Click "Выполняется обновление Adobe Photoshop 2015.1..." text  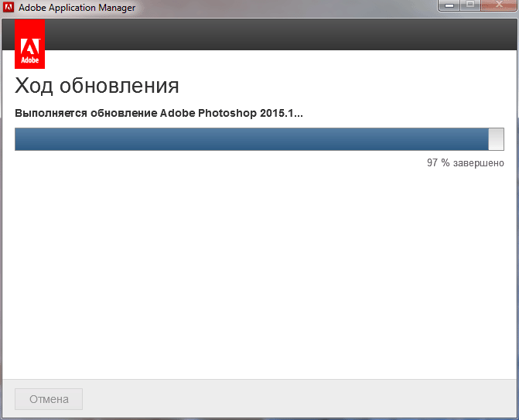[x=159, y=113]
